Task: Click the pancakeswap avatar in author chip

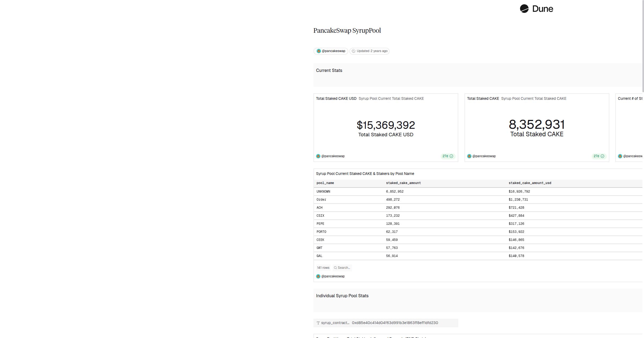Action: pos(319,51)
